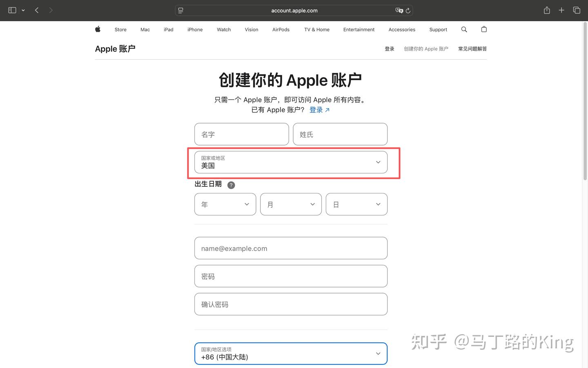Click the name@example.com email field
588x368 pixels.
tap(291, 248)
